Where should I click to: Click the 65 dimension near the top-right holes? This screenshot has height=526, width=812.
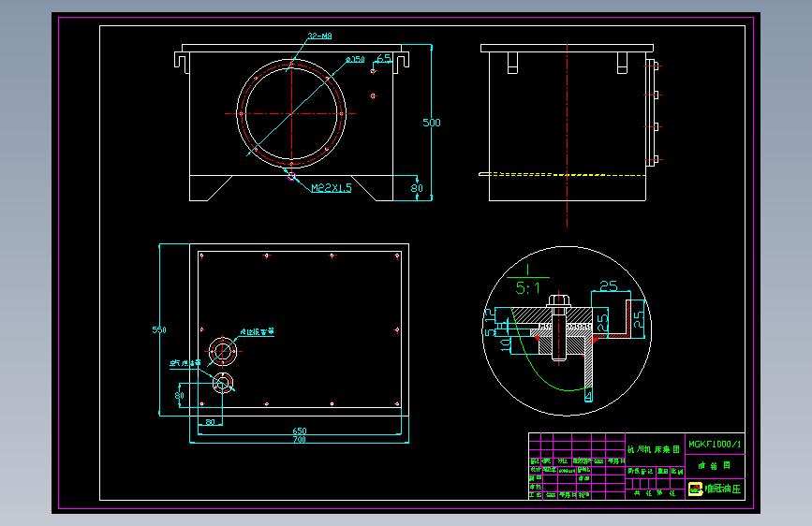tap(384, 59)
